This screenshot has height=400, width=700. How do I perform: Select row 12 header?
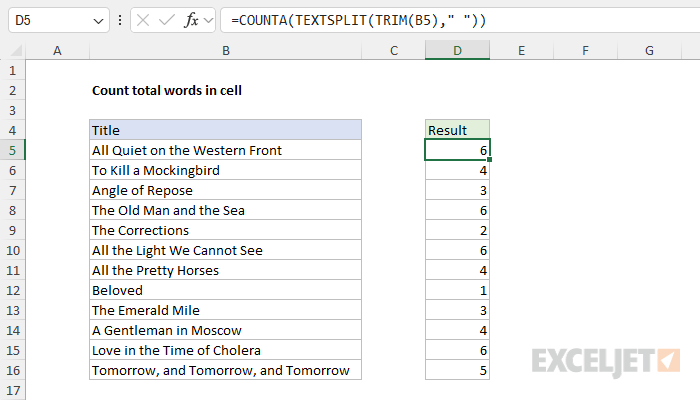pyautogui.click(x=12, y=290)
